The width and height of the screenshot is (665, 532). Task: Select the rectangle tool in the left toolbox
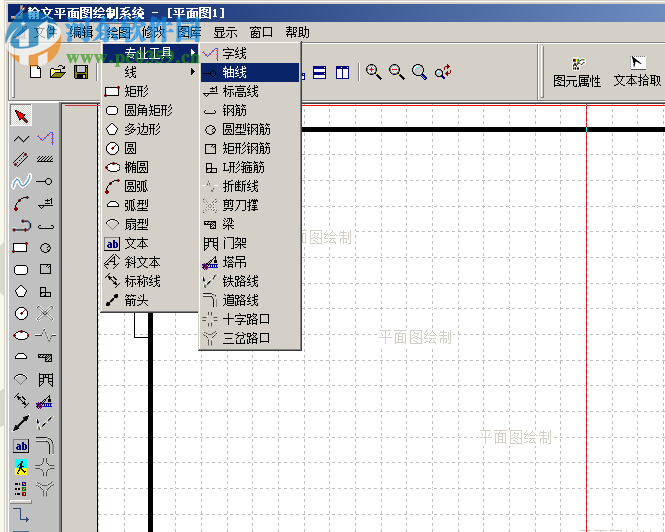(20, 248)
